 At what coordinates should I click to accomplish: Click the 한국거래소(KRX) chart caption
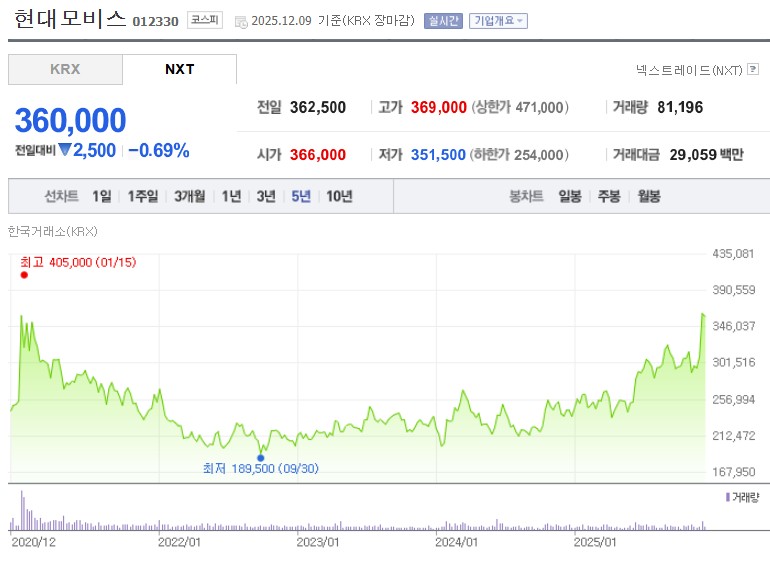(x=53, y=231)
